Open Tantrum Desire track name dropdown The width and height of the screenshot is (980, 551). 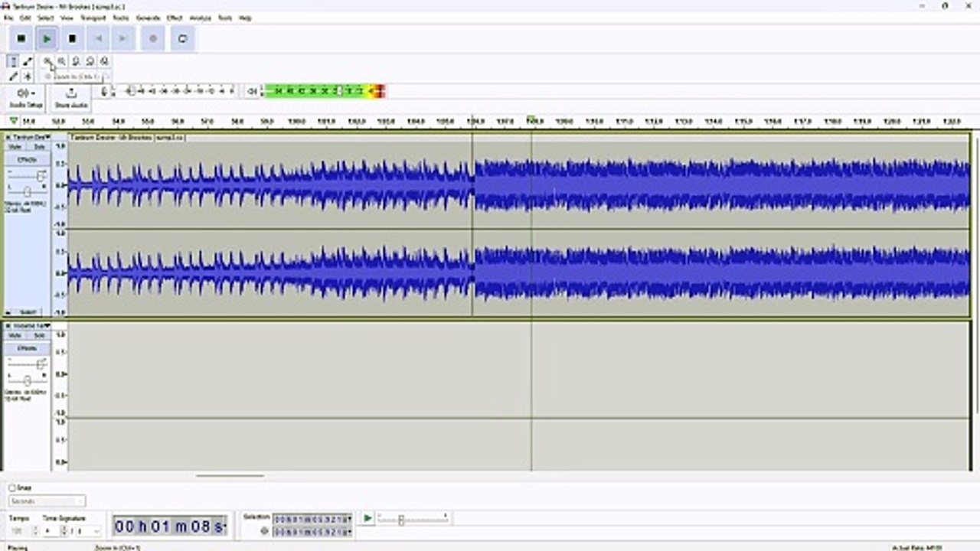pyautogui.click(x=31, y=137)
